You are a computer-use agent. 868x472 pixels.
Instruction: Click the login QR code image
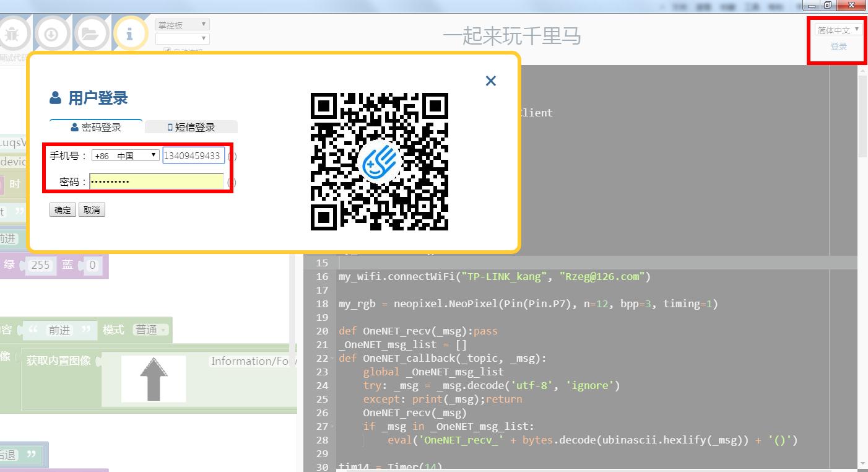click(x=380, y=162)
